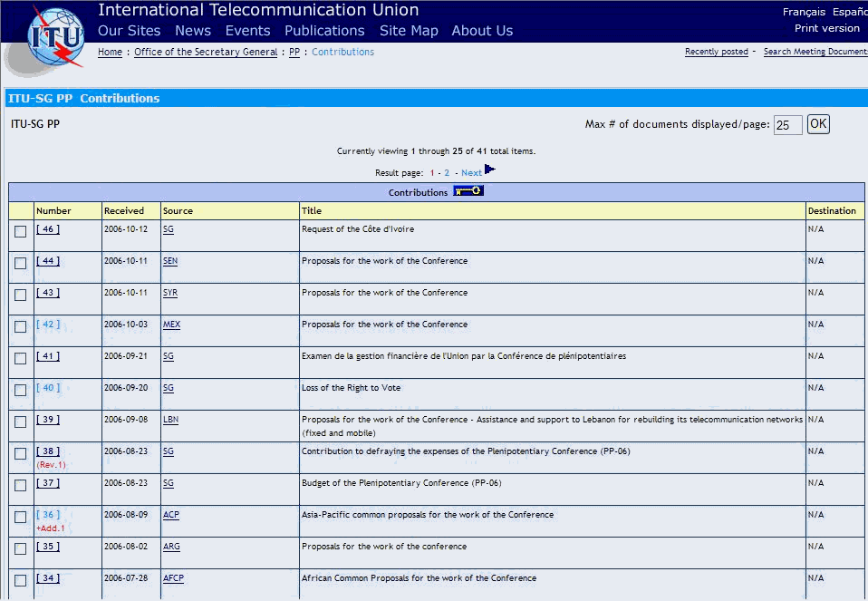Open document number 40
The height and width of the screenshot is (601, 868).
[48, 388]
